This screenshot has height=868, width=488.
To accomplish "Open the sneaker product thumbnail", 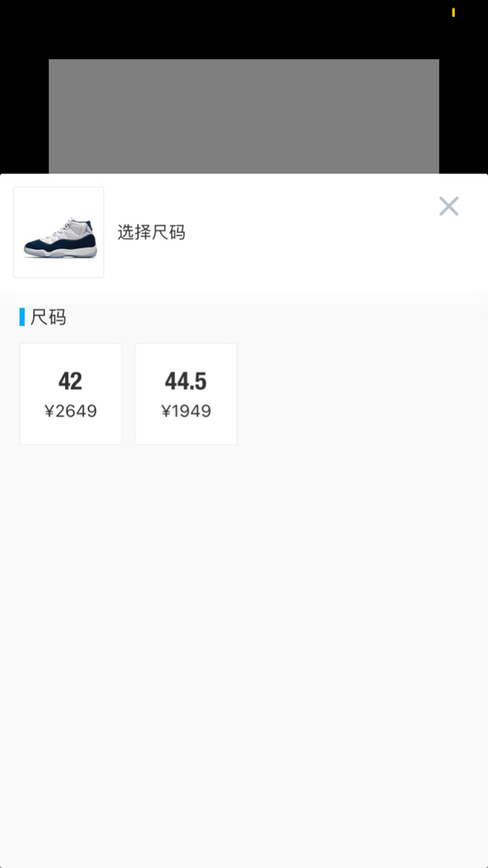I will pyautogui.click(x=59, y=232).
